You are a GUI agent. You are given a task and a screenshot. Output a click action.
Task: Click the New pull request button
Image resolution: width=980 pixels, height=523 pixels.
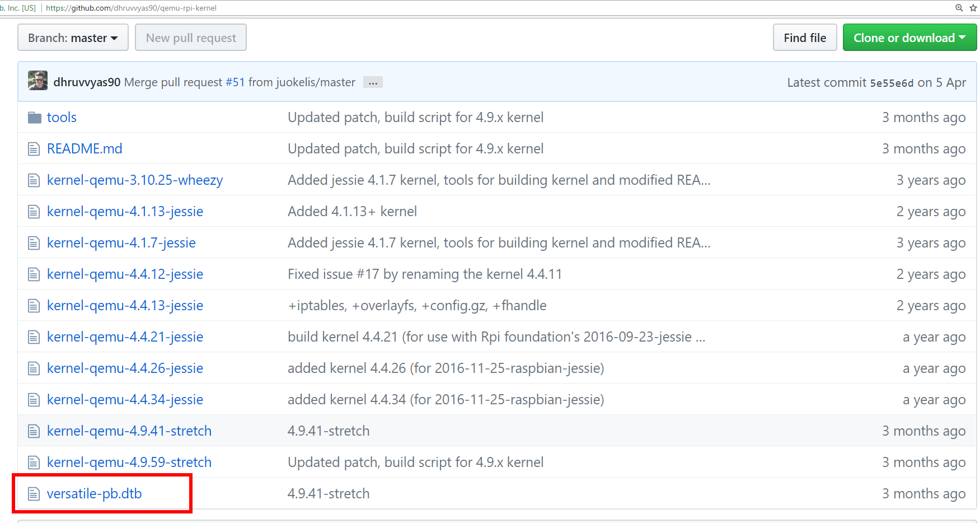(x=191, y=38)
